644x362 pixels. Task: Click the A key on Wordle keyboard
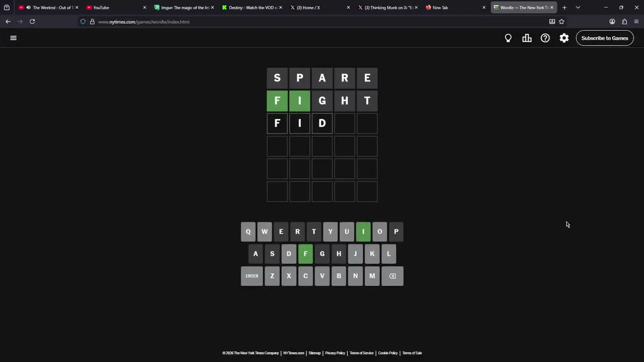click(256, 254)
